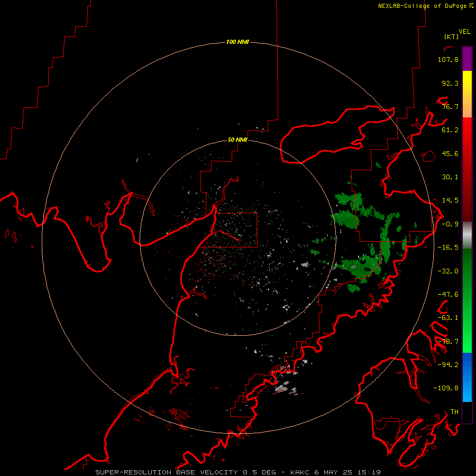The width and height of the screenshot is (476, 476).
Task: Click the -32.0 velocity scale value
Action: pos(448,271)
